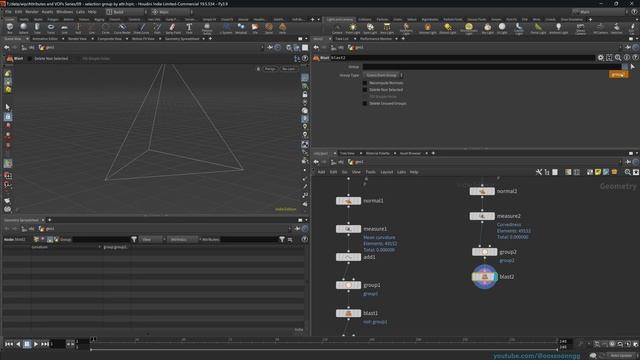Click the parameter pane info icon
Screen dimensions: 640x360
(x=627, y=58)
